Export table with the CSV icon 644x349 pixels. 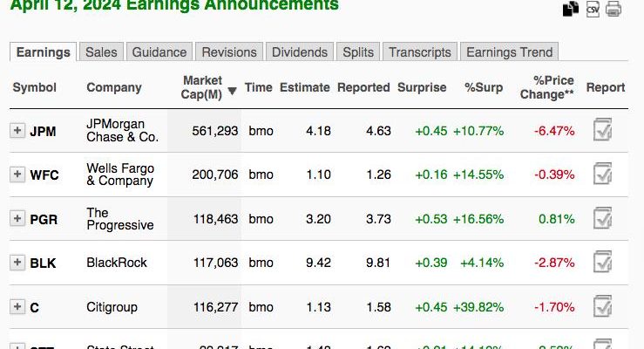(x=593, y=9)
